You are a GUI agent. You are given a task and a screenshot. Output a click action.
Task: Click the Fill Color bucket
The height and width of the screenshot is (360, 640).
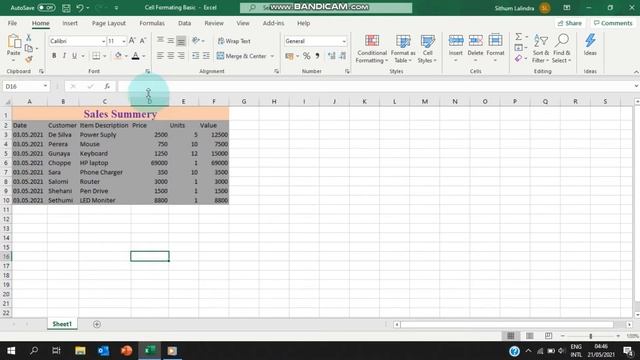tap(118, 56)
